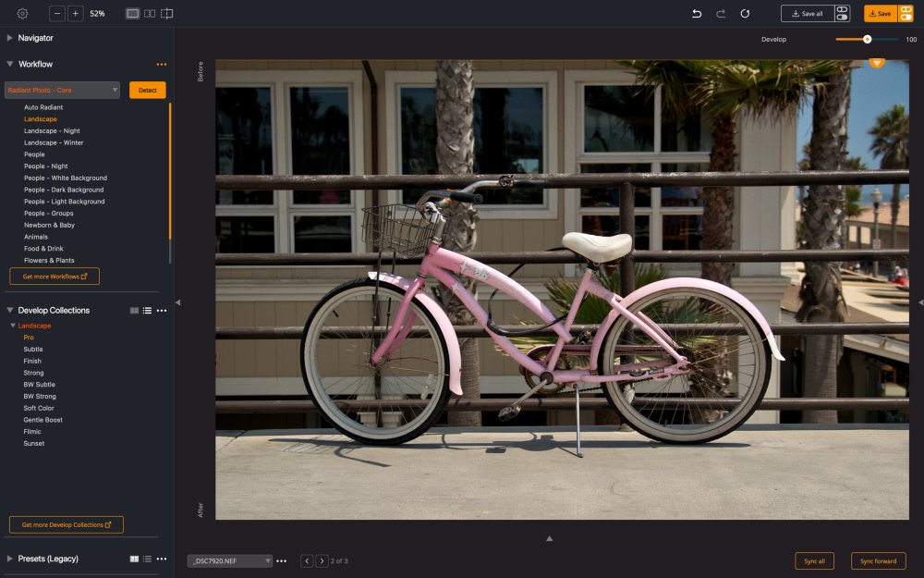
Task: Select the BW Strong preset
Action: click(40, 397)
